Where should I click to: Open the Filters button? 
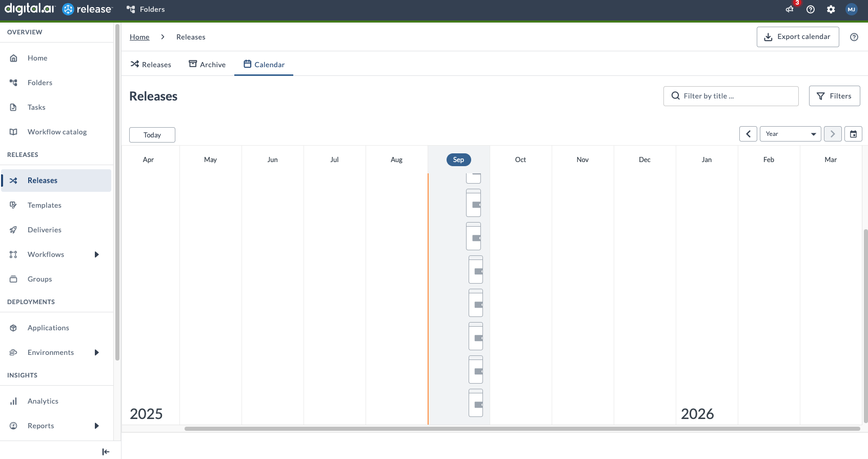pos(834,96)
